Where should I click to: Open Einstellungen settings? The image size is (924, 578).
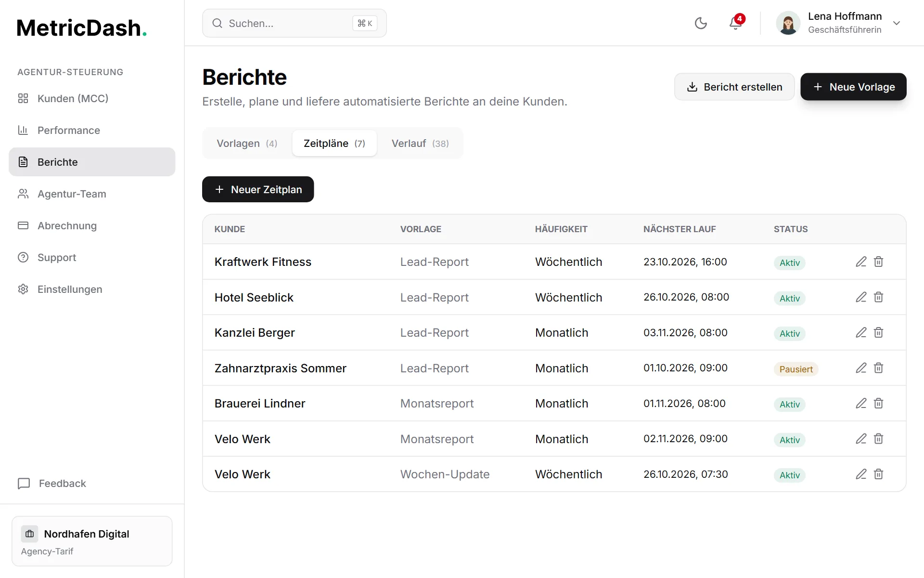(92, 289)
